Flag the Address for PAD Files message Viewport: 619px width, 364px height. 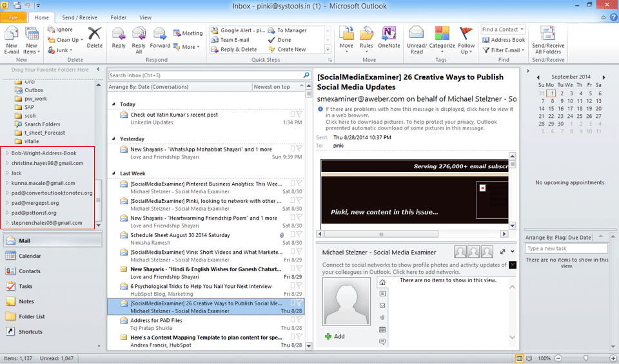point(300,320)
